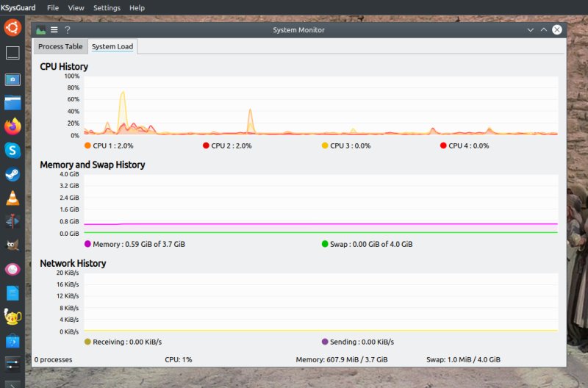The width and height of the screenshot is (588, 388).
Task: Click the CPU 4 red legend dot
Action: [443, 145]
